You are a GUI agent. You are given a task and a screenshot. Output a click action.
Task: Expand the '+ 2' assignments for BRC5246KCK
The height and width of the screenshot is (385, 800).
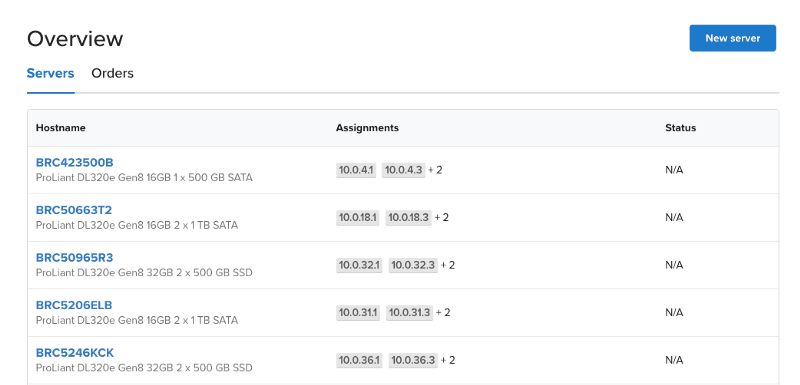tap(447, 361)
